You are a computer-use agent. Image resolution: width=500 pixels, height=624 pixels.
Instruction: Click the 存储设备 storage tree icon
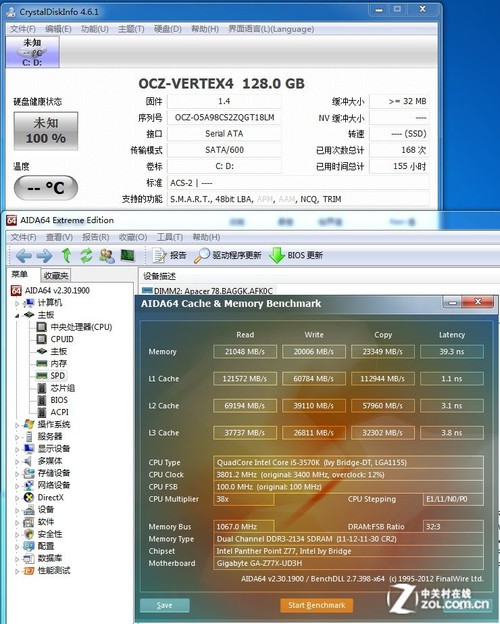tap(29, 473)
